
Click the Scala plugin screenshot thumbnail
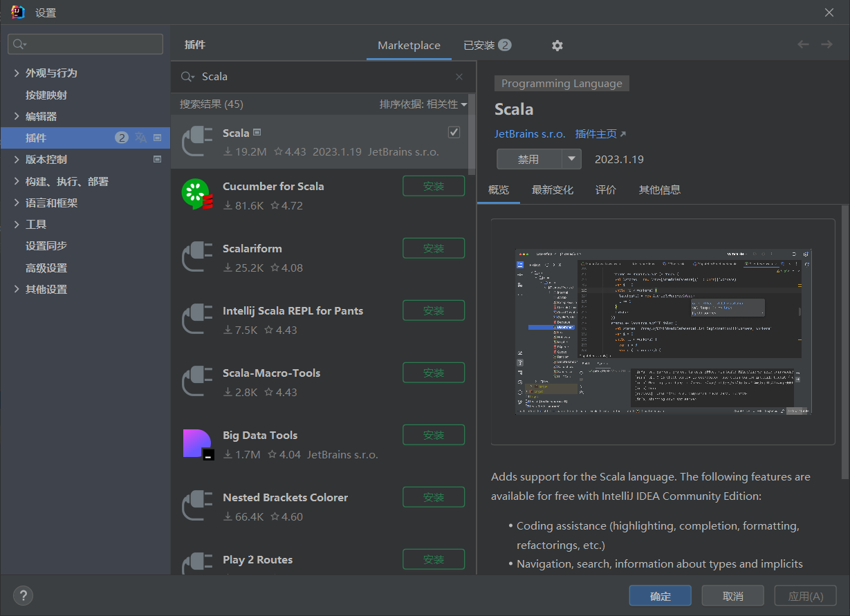663,332
